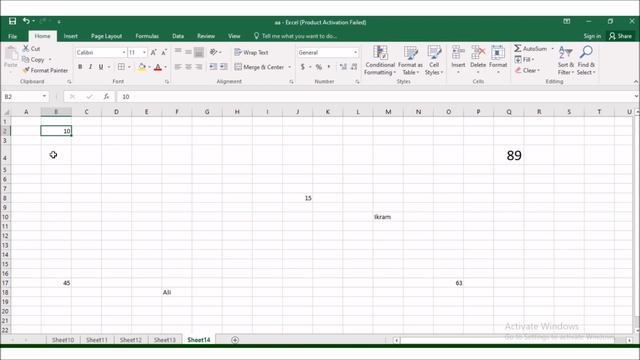Viewport: 640px width, 360px height.
Task: Open the File tab
Action: point(13,36)
